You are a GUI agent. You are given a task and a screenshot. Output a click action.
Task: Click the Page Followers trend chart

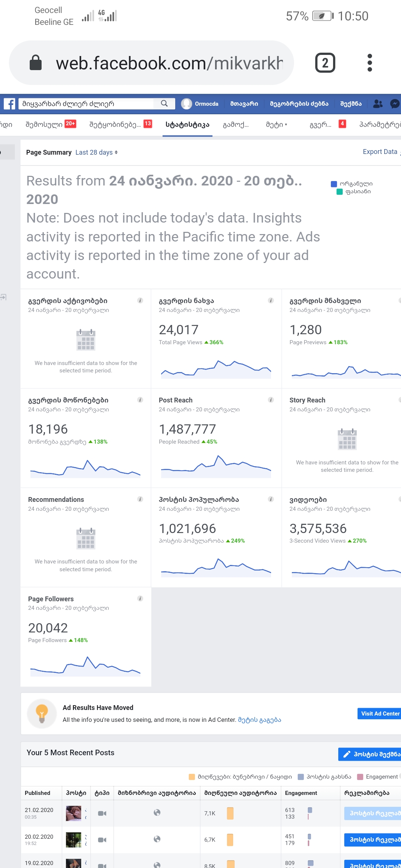[x=85, y=667]
